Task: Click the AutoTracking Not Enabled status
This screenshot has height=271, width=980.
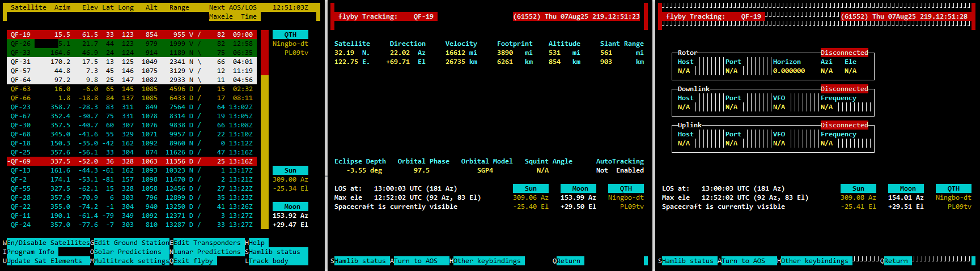Action: (x=620, y=170)
